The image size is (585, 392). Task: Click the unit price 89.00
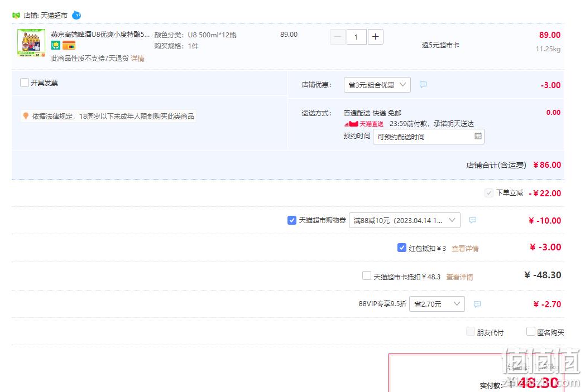289,34
